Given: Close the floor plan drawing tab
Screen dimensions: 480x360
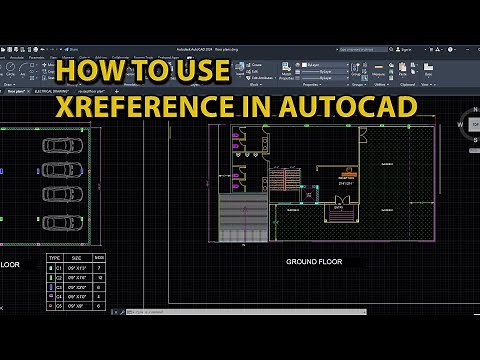Looking at the screenshot, I should click(28, 91).
